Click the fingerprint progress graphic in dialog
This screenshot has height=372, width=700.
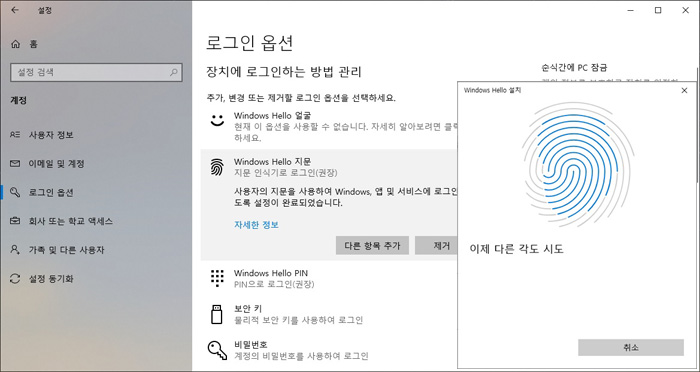pos(578,164)
